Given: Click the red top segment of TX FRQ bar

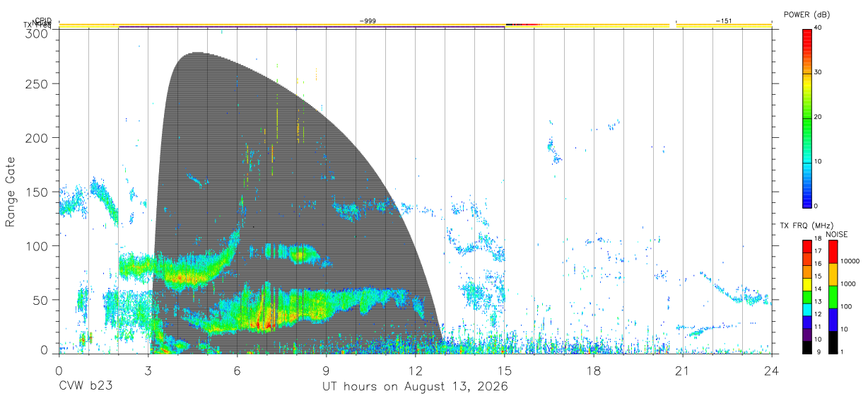Looking at the screenshot, I should coord(807,245).
